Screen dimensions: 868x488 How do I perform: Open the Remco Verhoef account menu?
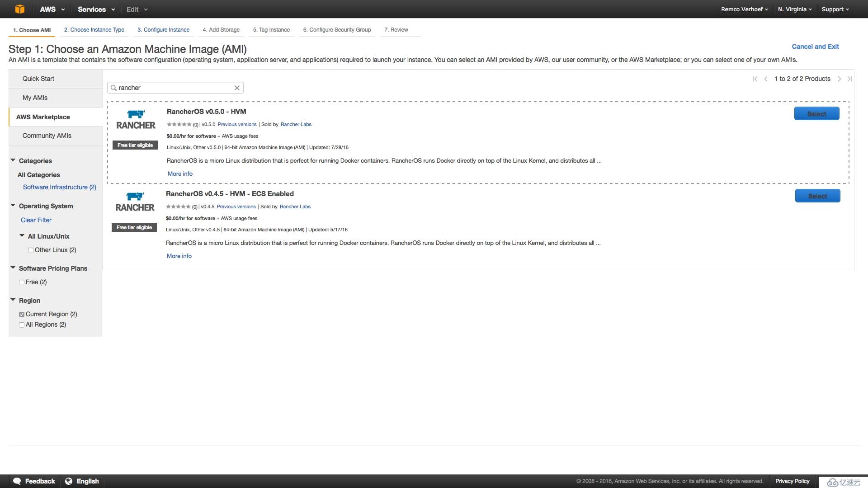[x=744, y=9]
